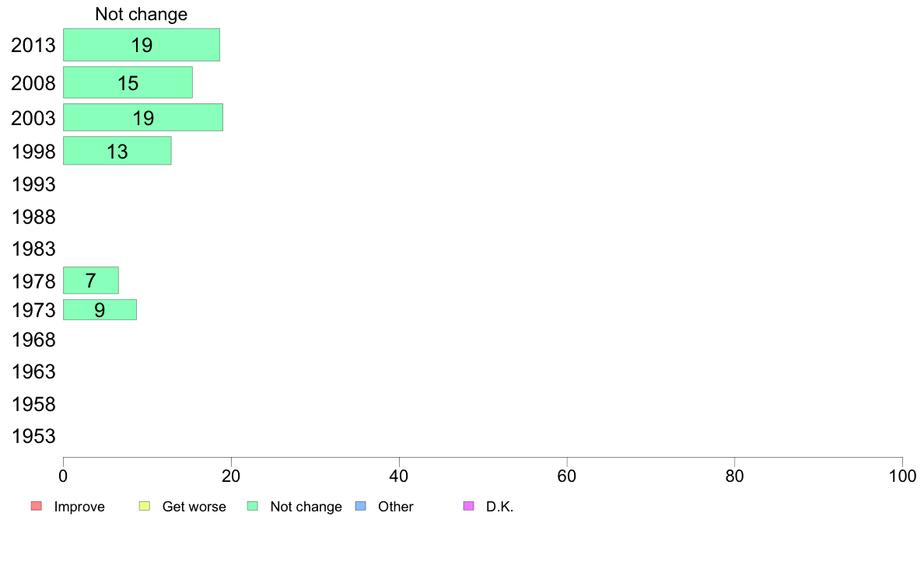This screenshot has width=924, height=572.
Task: Select the 1998 bar showing 13
Action: [x=117, y=151]
